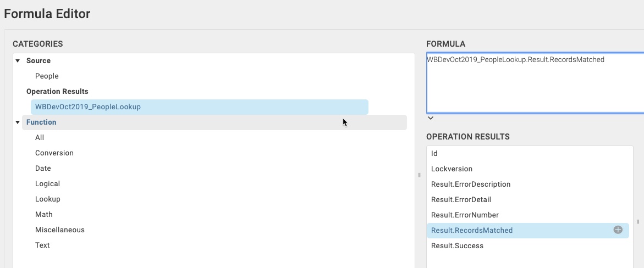This screenshot has width=644, height=268.
Task: Open the Conversion functions category
Action: [54, 153]
